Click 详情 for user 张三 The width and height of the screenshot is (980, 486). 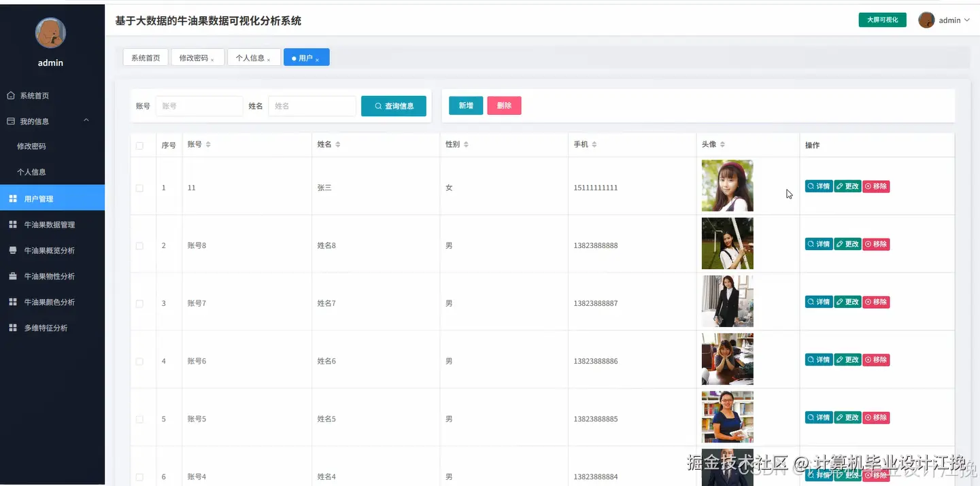pos(819,186)
